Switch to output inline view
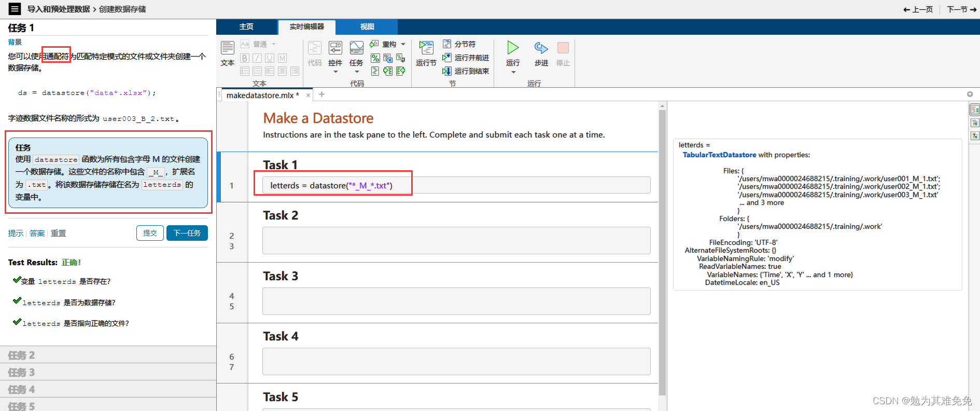This screenshot has height=411, width=980. point(975,123)
